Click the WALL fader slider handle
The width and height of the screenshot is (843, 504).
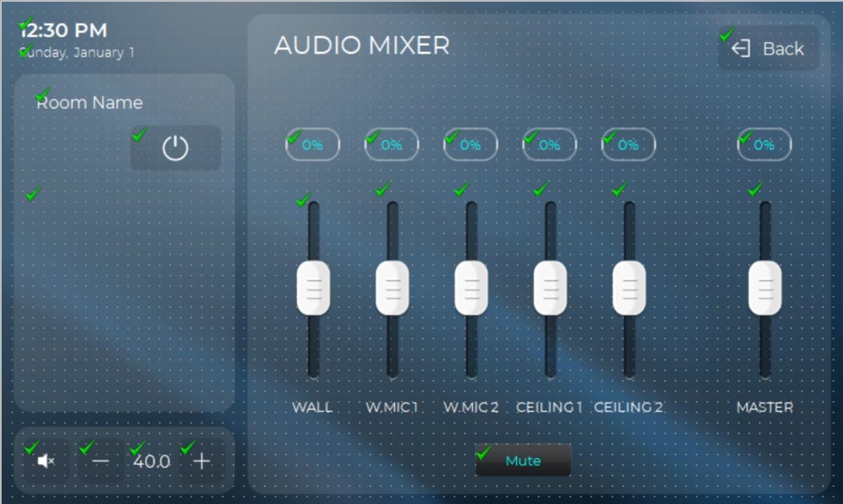(313, 288)
